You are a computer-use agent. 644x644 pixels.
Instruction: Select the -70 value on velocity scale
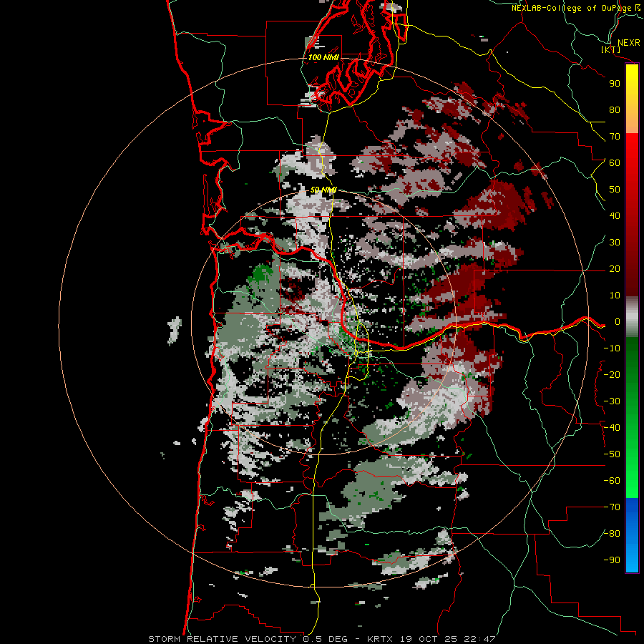click(x=612, y=507)
